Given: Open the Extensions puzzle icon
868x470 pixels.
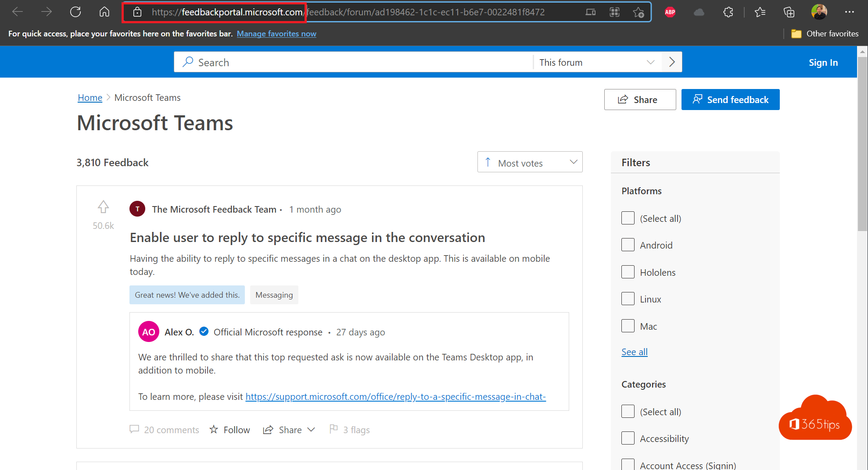Looking at the screenshot, I should click(728, 12).
